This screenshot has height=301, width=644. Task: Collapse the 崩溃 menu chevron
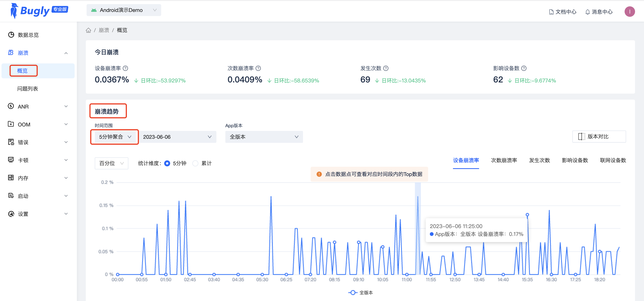(x=66, y=53)
